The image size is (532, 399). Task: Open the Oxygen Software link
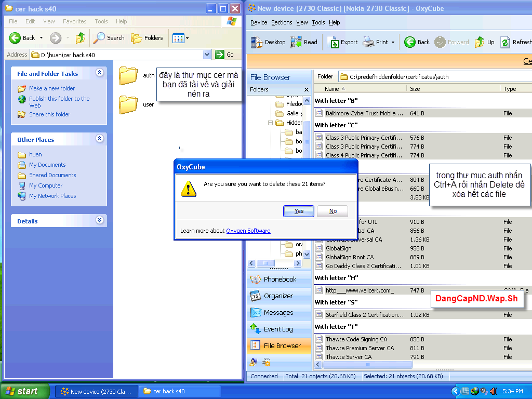tap(248, 231)
